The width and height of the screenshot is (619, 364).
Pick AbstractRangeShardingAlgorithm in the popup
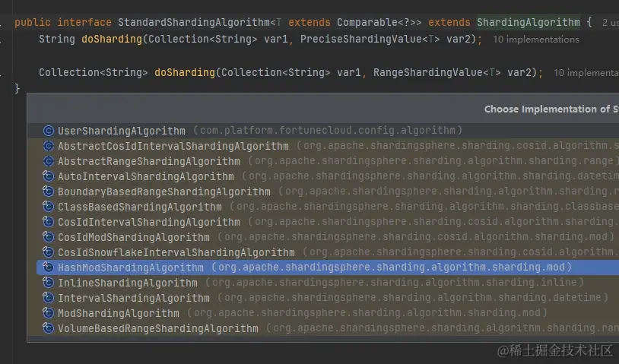(323, 161)
